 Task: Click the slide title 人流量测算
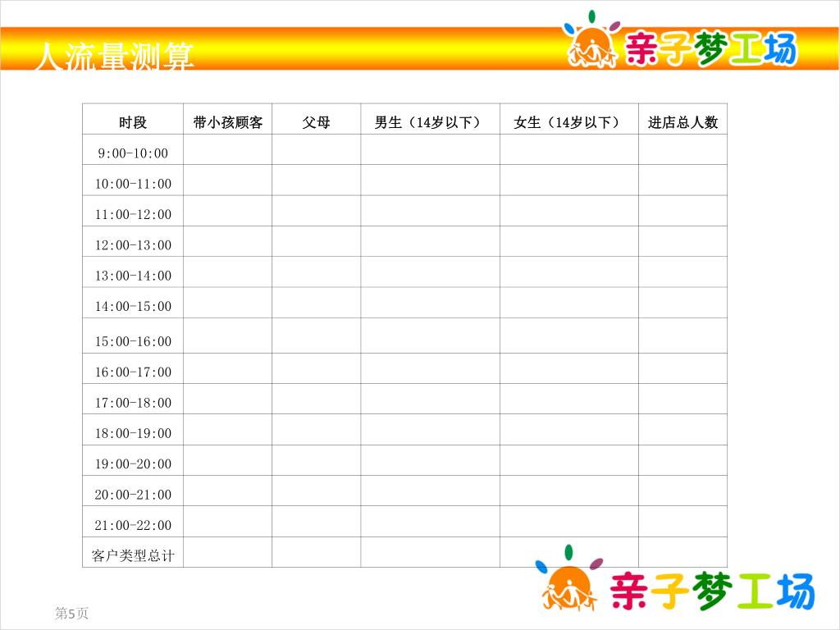pos(113,56)
